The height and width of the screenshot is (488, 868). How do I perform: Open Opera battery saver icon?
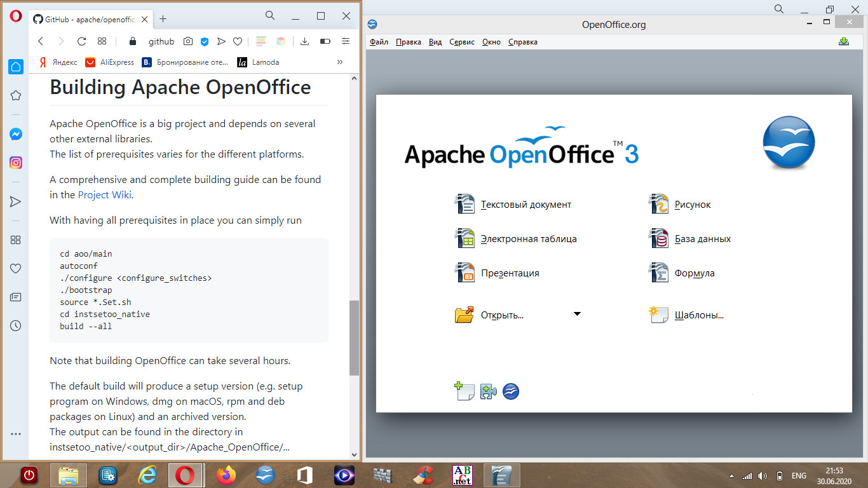click(x=325, y=41)
